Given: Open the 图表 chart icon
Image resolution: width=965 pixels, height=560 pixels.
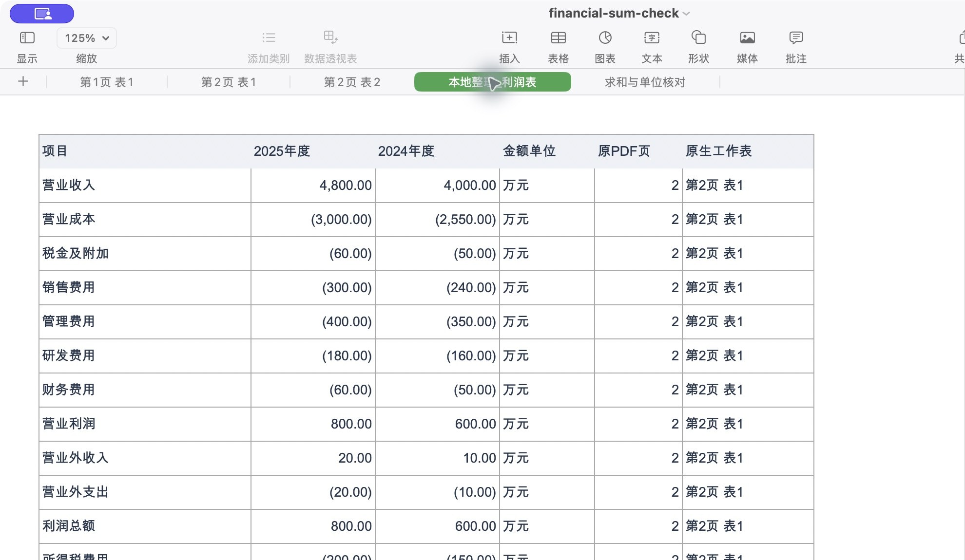Looking at the screenshot, I should [x=605, y=37].
